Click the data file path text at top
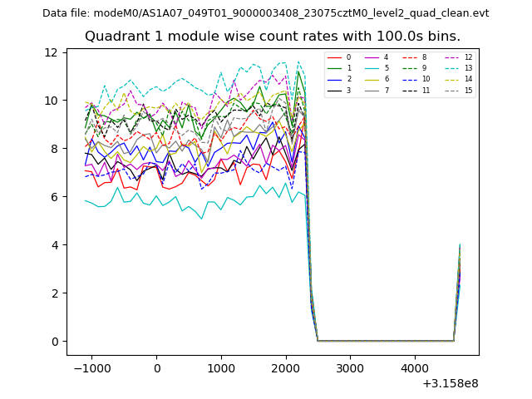This screenshot has height=399, width=532. click(266, 13)
